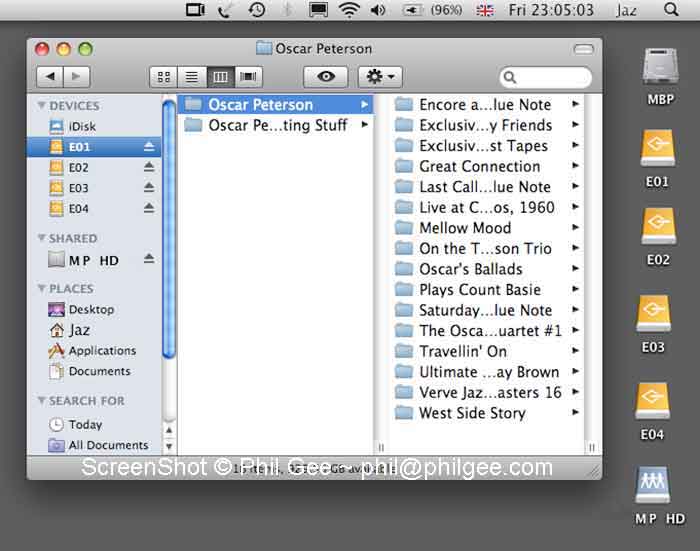Screen dimensions: 700x551
Task: Select Cover Flow view button
Action: [x=248, y=77]
